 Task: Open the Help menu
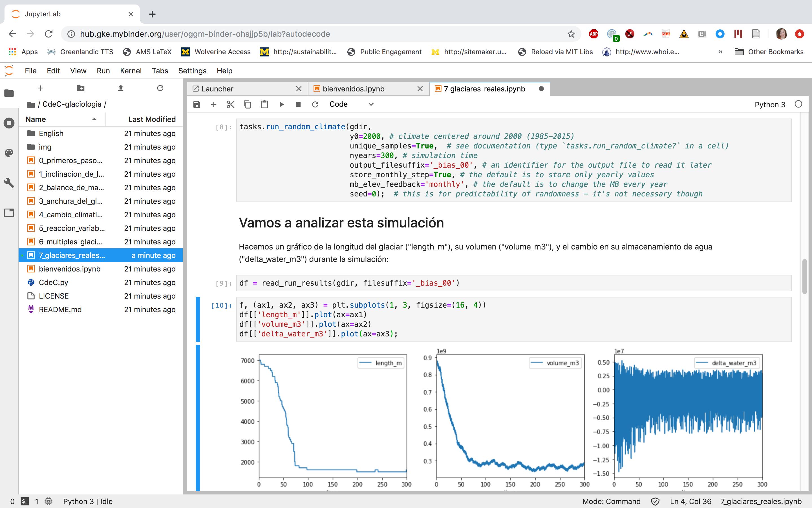click(224, 71)
